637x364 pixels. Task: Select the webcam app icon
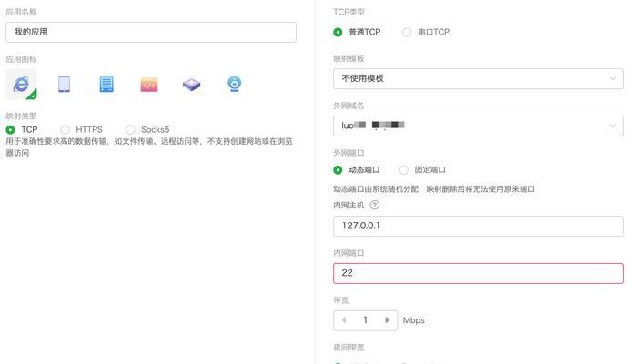[x=235, y=84]
